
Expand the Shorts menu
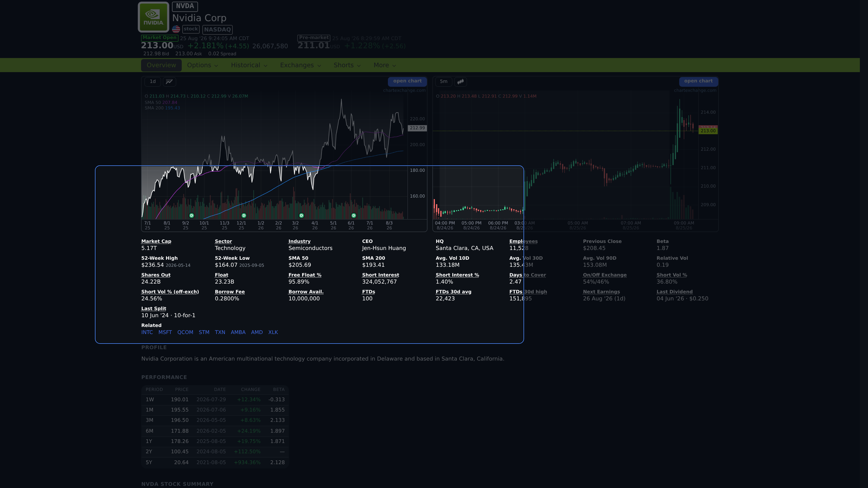[347, 65]
